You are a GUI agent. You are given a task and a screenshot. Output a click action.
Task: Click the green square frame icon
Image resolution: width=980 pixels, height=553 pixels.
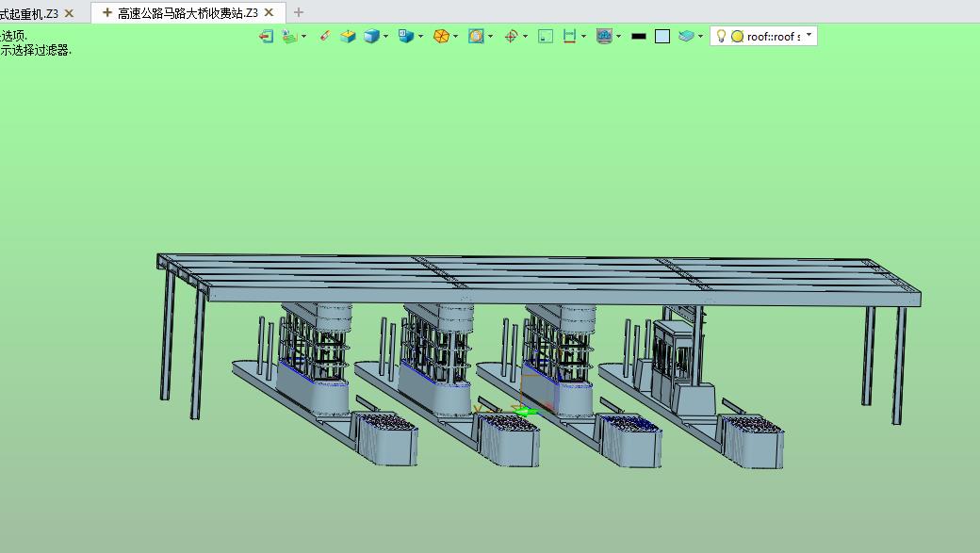[546, 36]
